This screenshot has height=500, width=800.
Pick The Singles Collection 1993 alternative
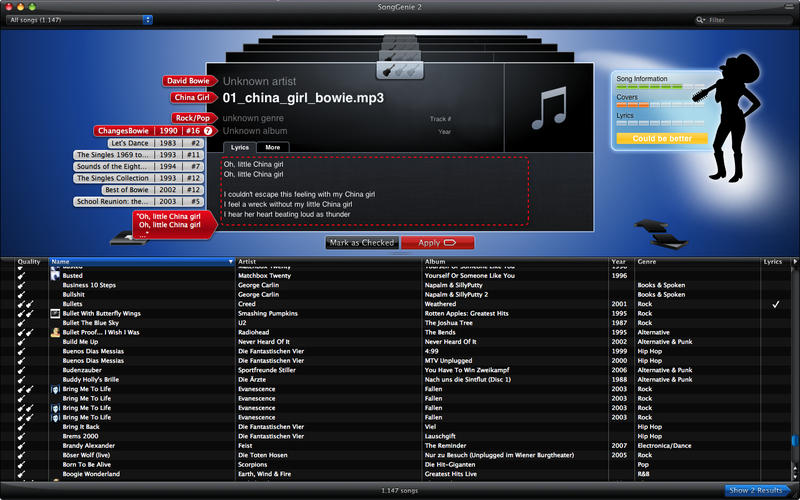138,178
